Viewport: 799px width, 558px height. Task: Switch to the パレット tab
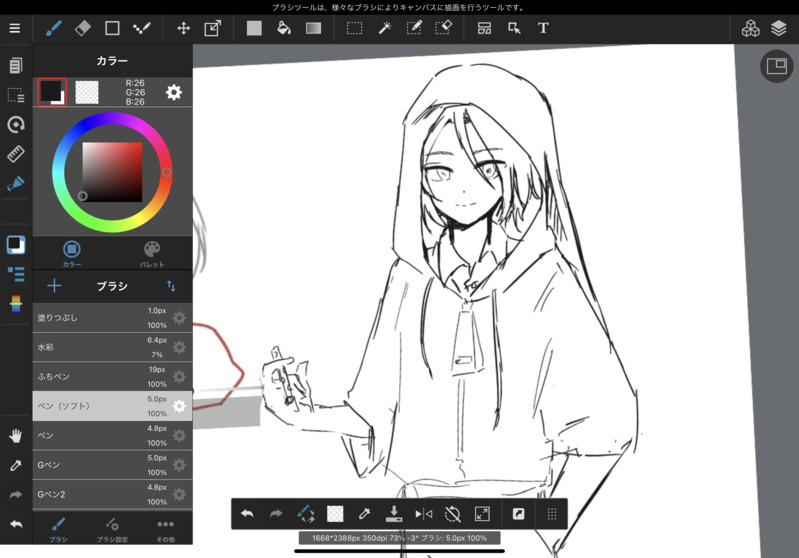tap(152, 254)
